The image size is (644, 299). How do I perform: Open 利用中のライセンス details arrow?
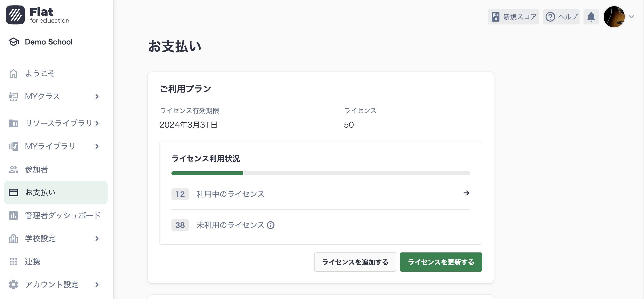coord(467,193)
